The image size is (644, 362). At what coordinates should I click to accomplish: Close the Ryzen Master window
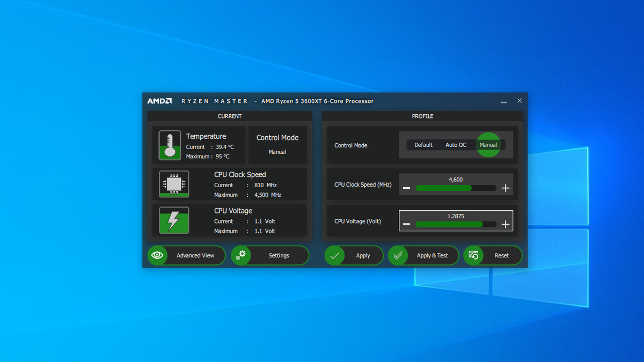point(519,101)
